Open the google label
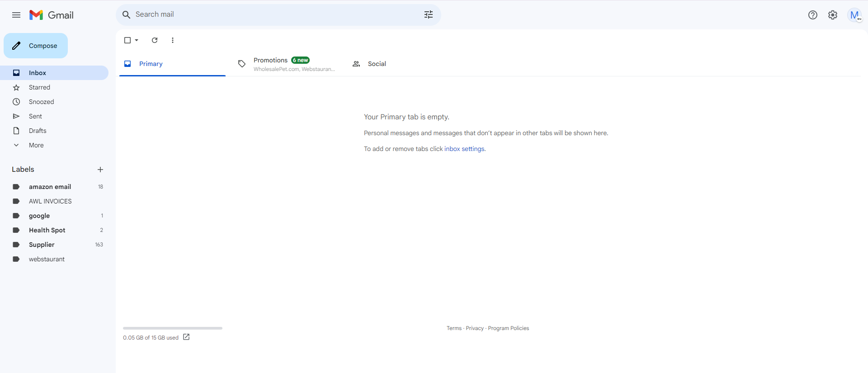 click(54, 216)
